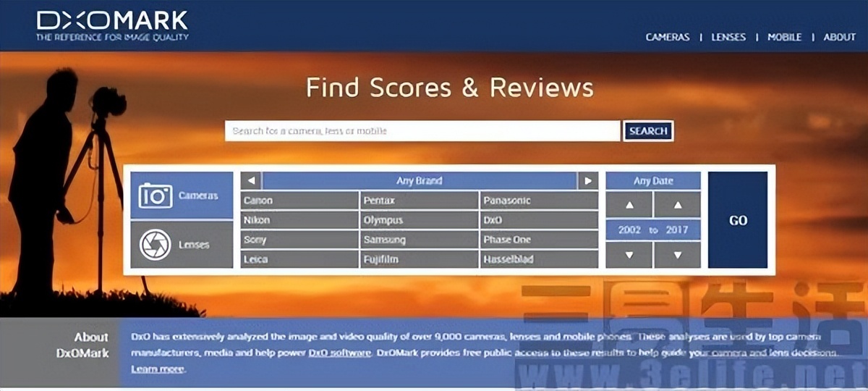Choose the Nikon brand

click(x=299, y=220)
